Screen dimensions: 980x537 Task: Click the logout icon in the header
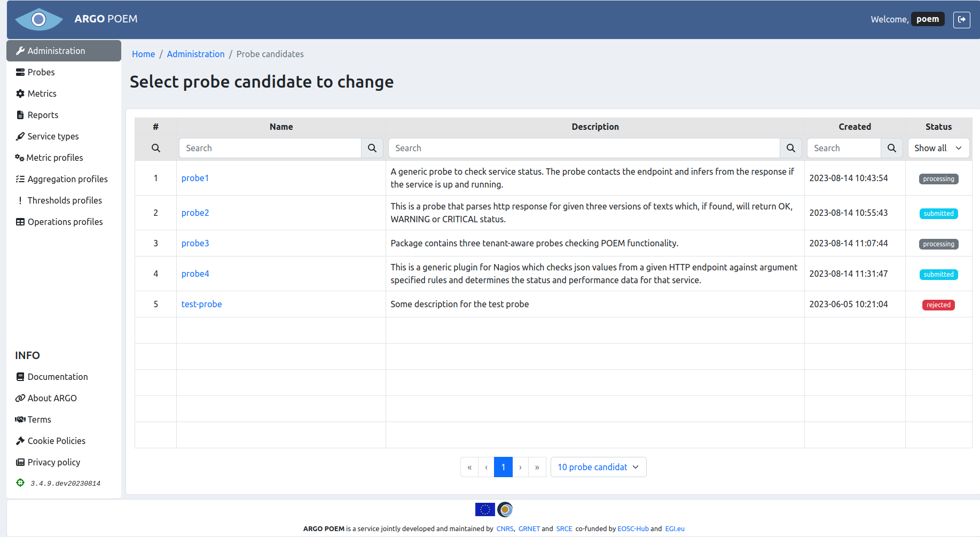[962, 19]
